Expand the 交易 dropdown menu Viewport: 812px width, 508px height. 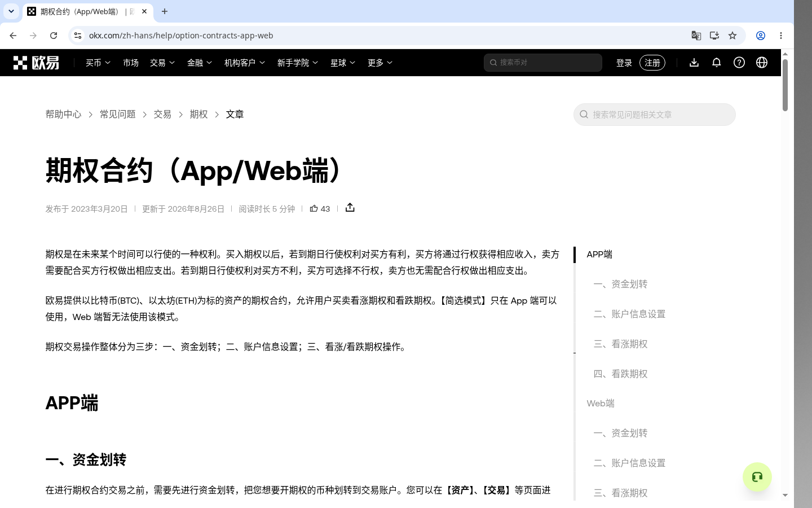[162, 63]
